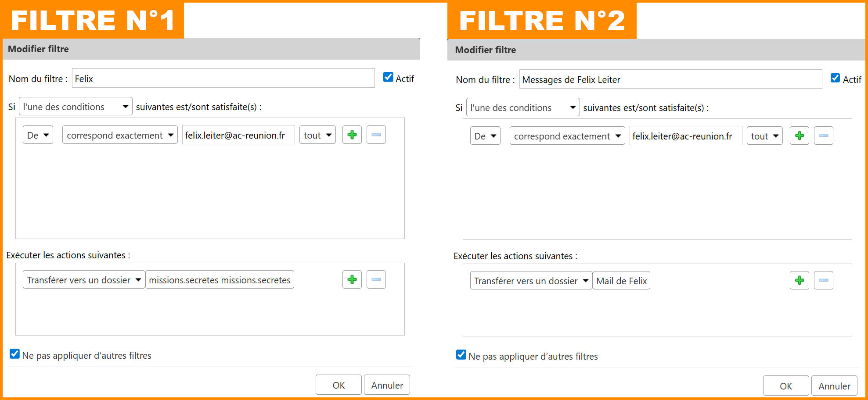Add an action in Filtre N°2
868x400 pixels.
pos(799,281)
